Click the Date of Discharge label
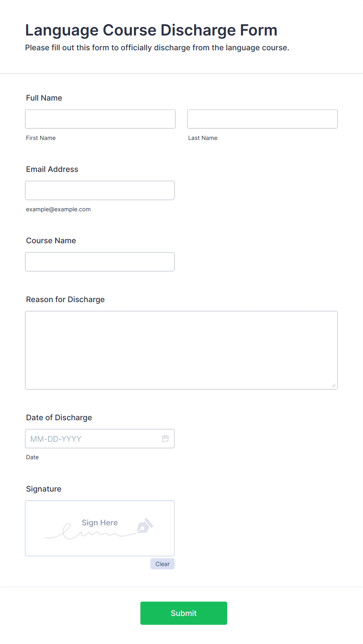363x644 pixels. 59,418
